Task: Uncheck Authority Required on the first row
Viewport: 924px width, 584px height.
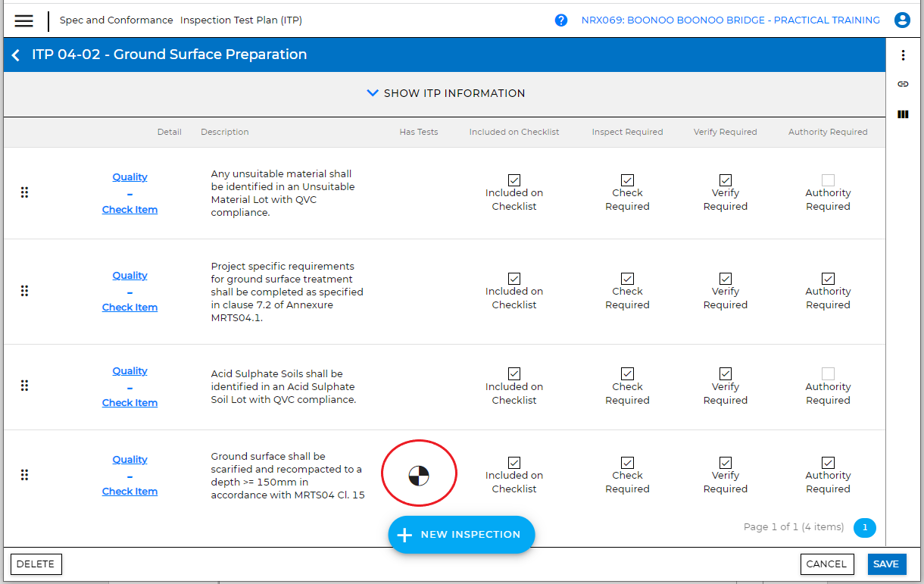Action: pos(828,180)
